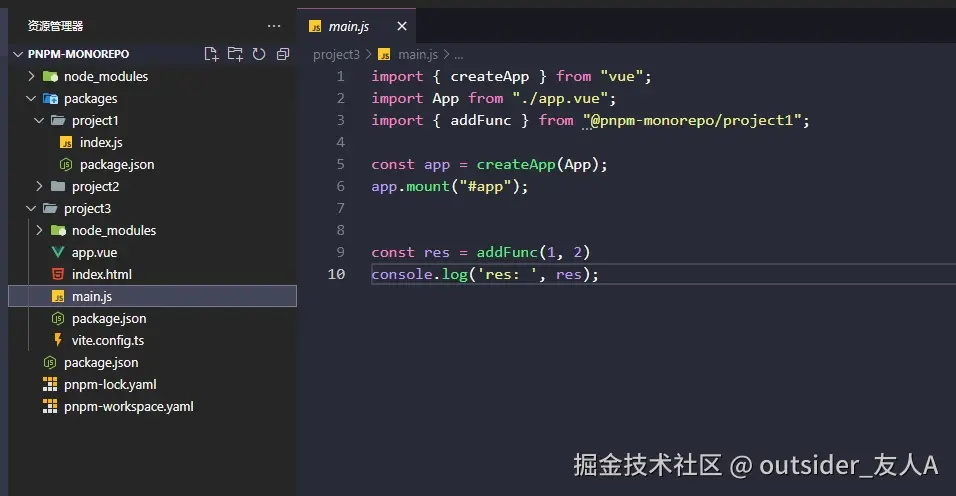The width and height of the screenshot is (956, 496).
Task: Open index.html file
Action: pos(102,274)
